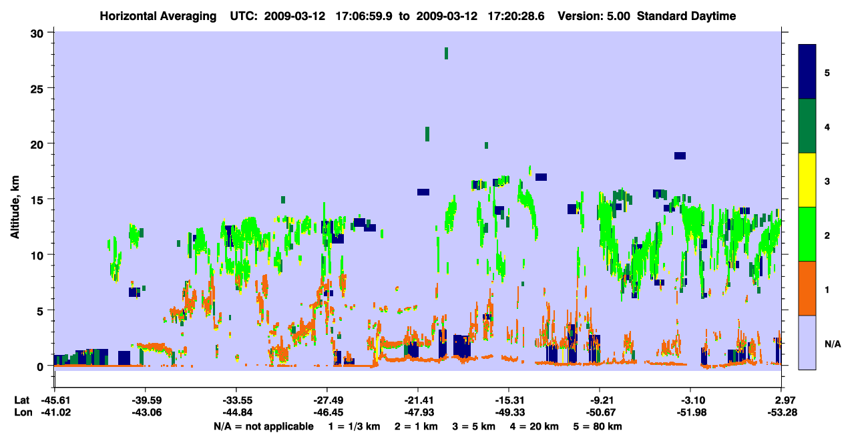Click the colorbar label '4'
Viewport: 868px width, 445px height.
click(827, 126)
